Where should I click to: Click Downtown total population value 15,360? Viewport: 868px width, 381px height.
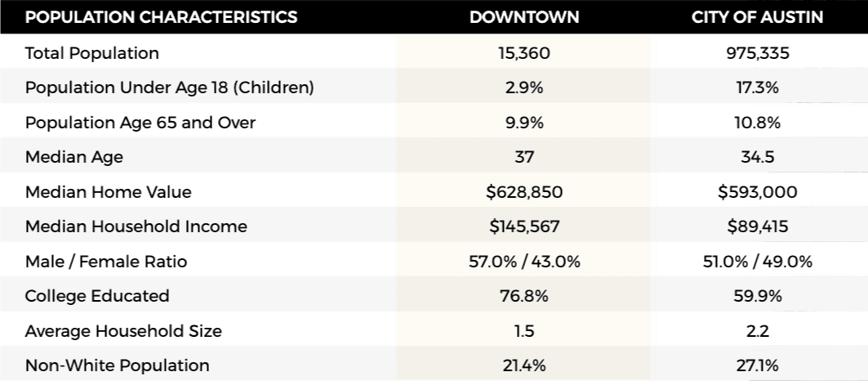coord(524,53)
